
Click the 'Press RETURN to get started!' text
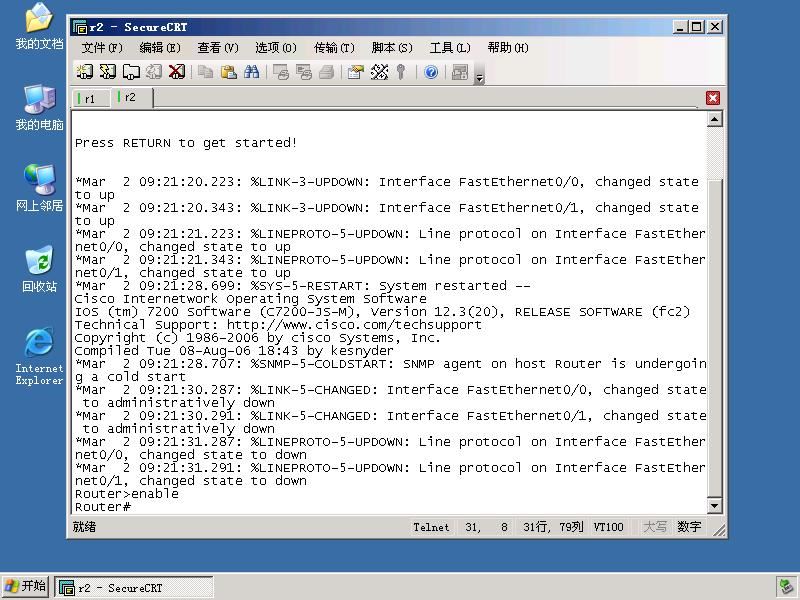[186, 142]
